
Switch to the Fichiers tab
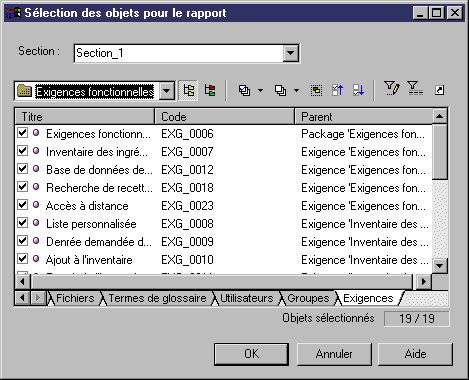[75, 298]
